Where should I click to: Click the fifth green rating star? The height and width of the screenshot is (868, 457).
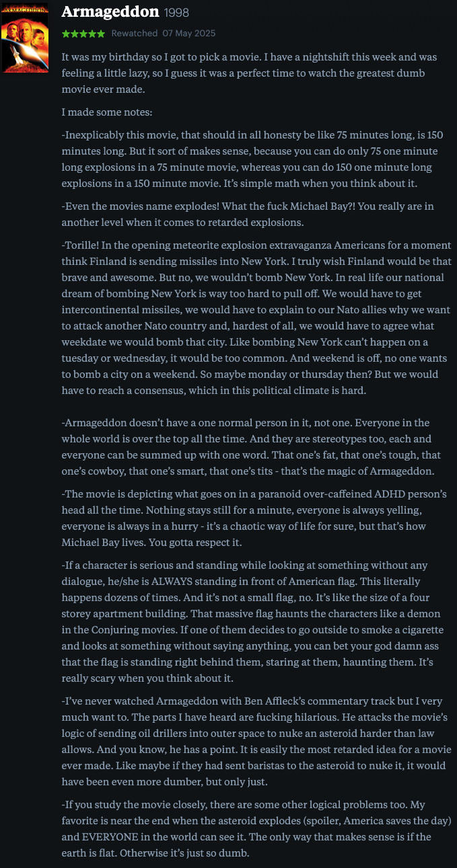click(100, 34)
